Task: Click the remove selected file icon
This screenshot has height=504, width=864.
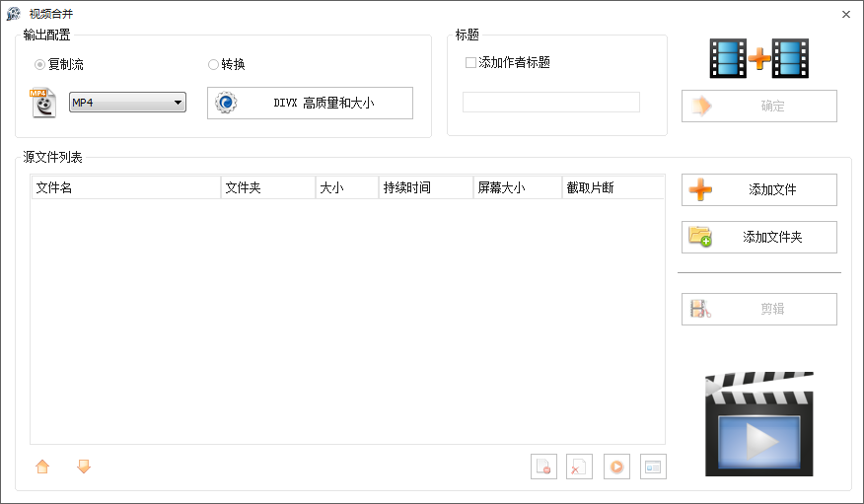Action: (542, 467)
